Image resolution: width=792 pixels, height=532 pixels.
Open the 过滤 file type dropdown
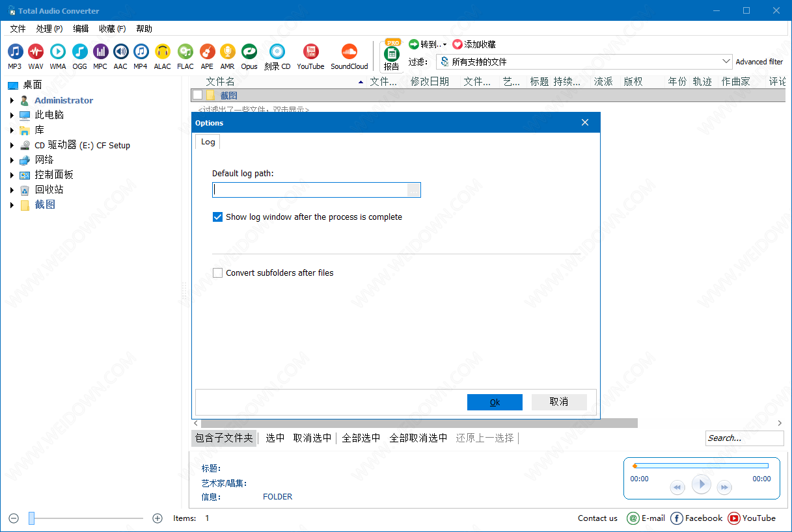pos(726,62)
